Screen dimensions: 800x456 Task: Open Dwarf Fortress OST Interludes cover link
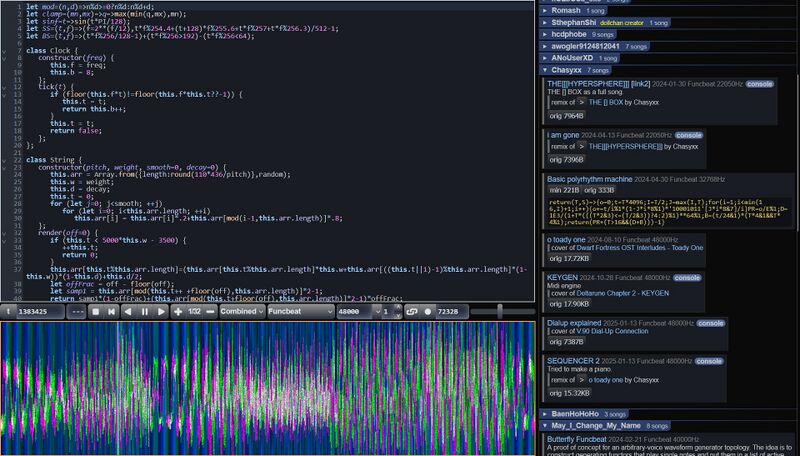[x=640, y=248]
